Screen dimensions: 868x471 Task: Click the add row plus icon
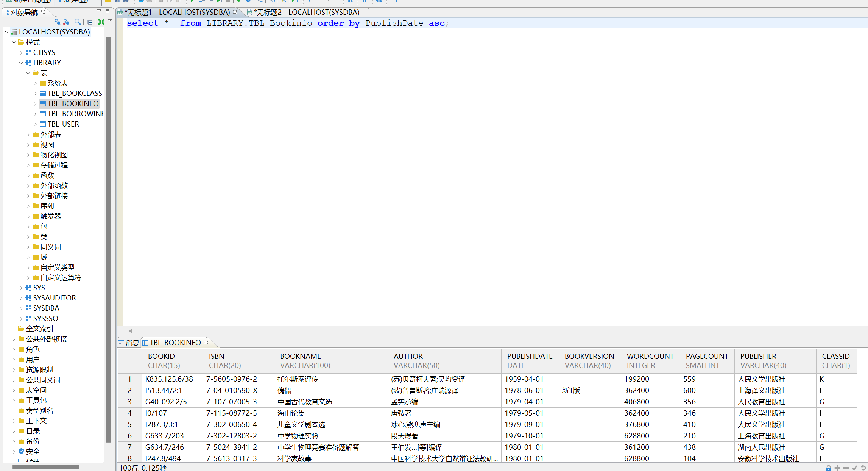[837, 468]
